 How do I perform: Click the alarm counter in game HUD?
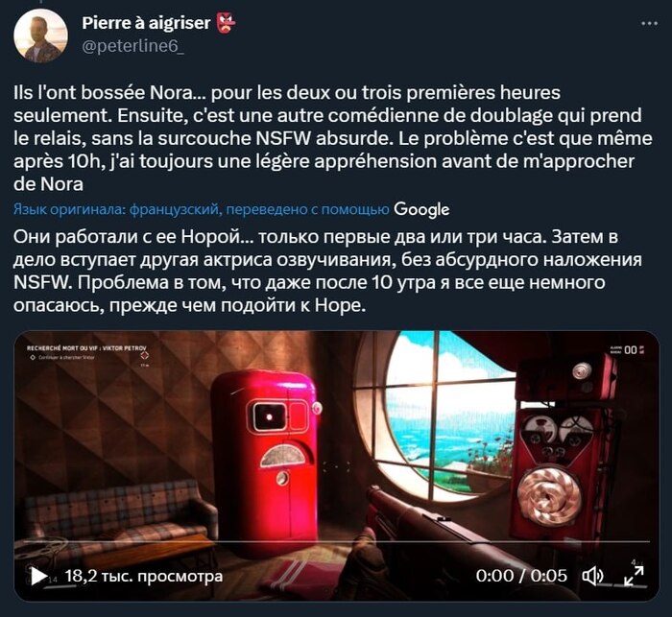(x=628, y=350)
